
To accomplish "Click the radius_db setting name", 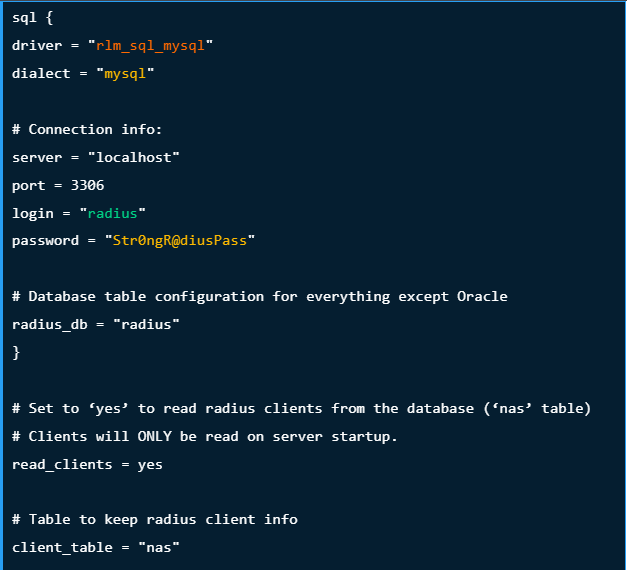I will point(50,324).
